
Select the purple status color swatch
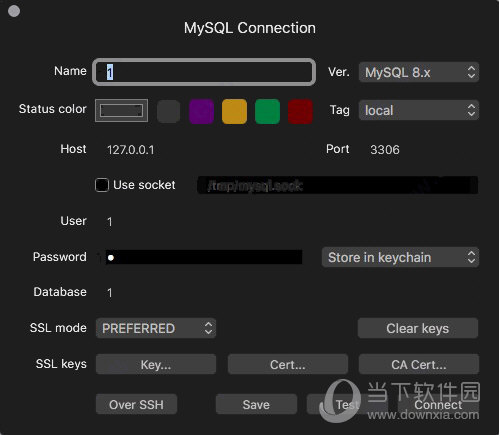201,111
